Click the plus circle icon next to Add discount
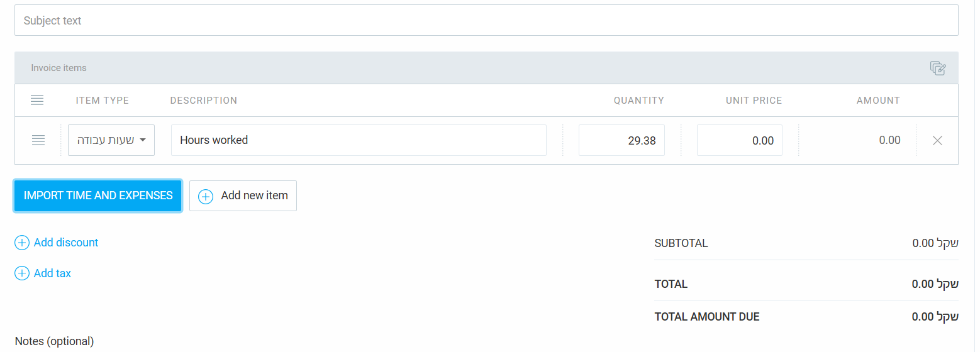Screen dimensions: 980x352 22,243
